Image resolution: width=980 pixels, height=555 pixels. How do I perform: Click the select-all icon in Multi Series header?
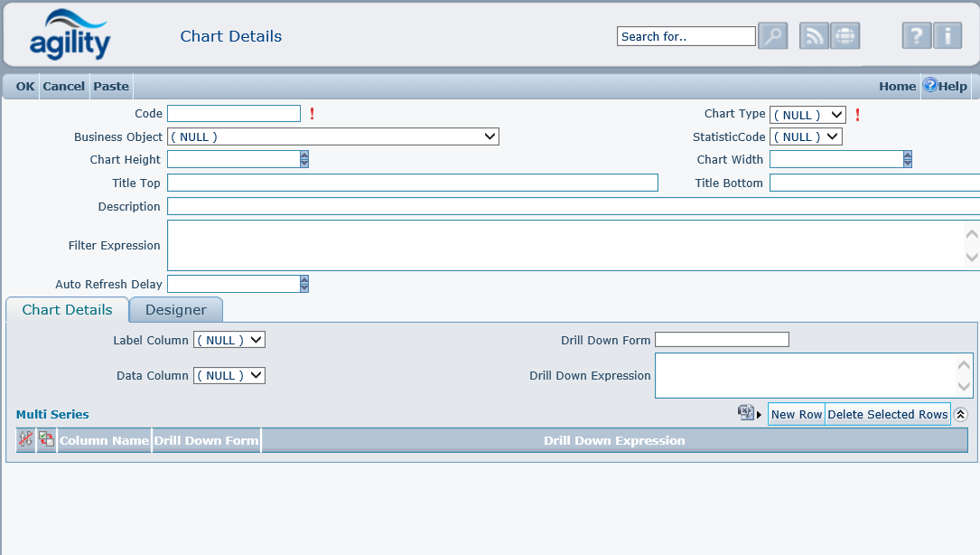pyautogui.click(x=46, y=440)
